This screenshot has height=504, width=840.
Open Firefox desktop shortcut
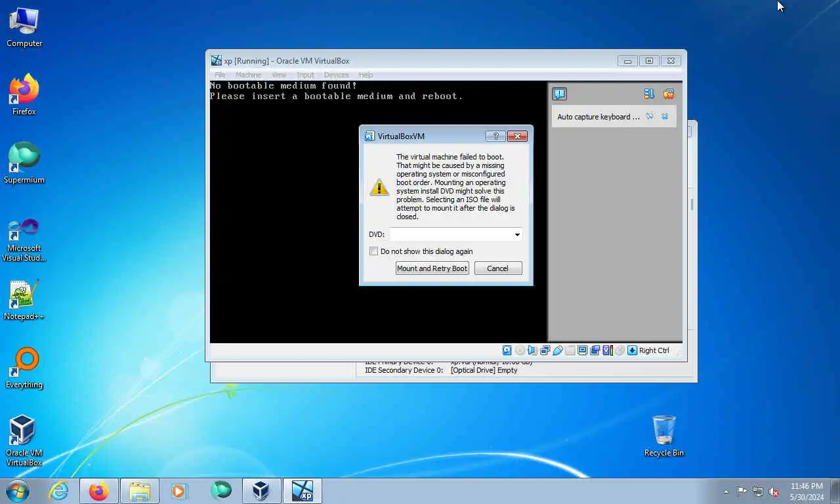24,95
